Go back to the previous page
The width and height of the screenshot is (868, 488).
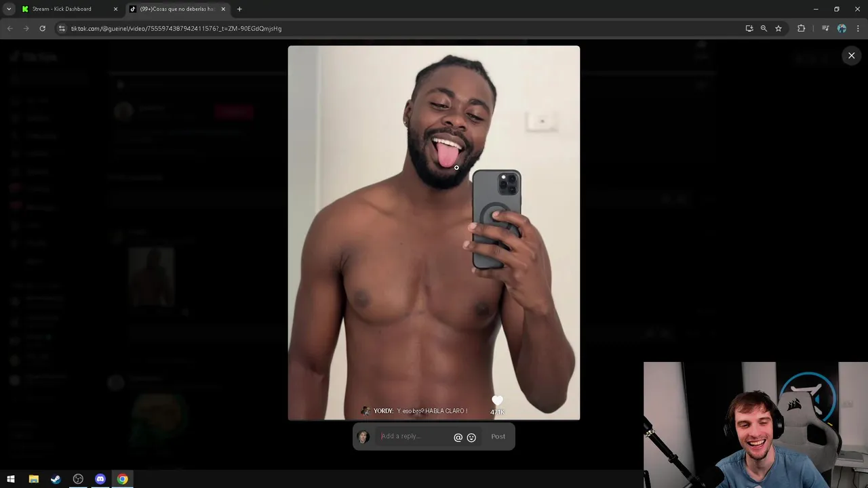coord(9,28)
